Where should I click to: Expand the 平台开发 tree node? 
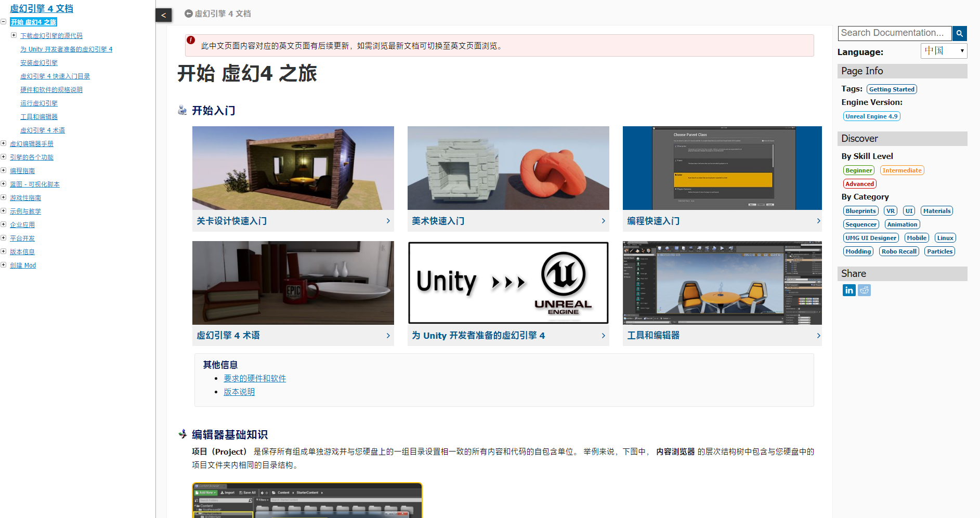[x=4, y=238]
